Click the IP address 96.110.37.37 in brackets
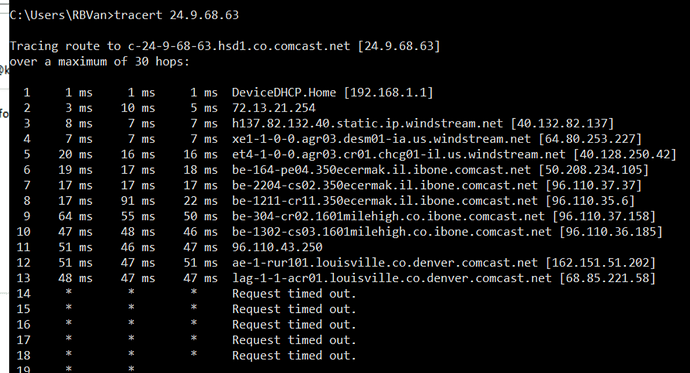The image size is (690, 373). click(594, 185)
